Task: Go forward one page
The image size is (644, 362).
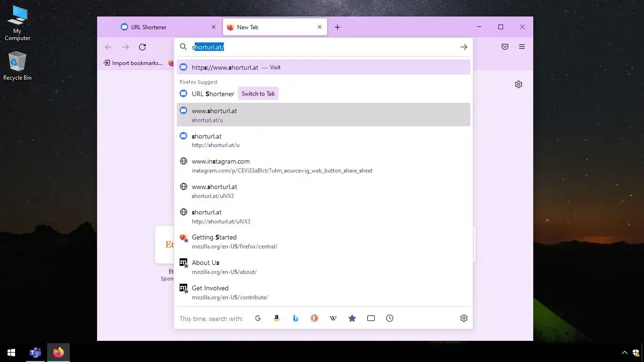Action: [x=125, y=47]
